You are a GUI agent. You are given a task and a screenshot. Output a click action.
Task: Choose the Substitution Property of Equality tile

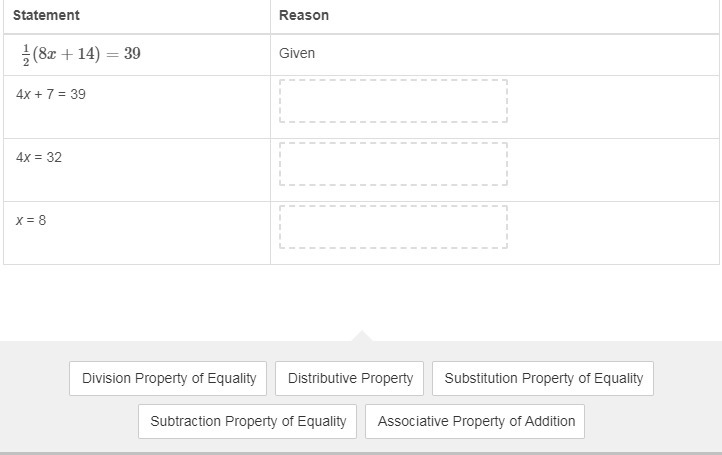coord(543,379)
